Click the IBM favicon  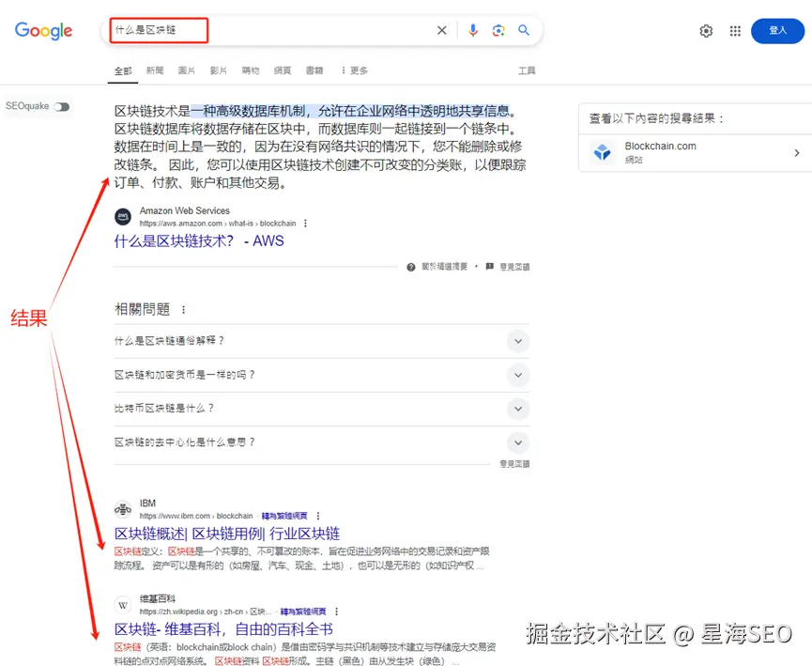point(123,509)
